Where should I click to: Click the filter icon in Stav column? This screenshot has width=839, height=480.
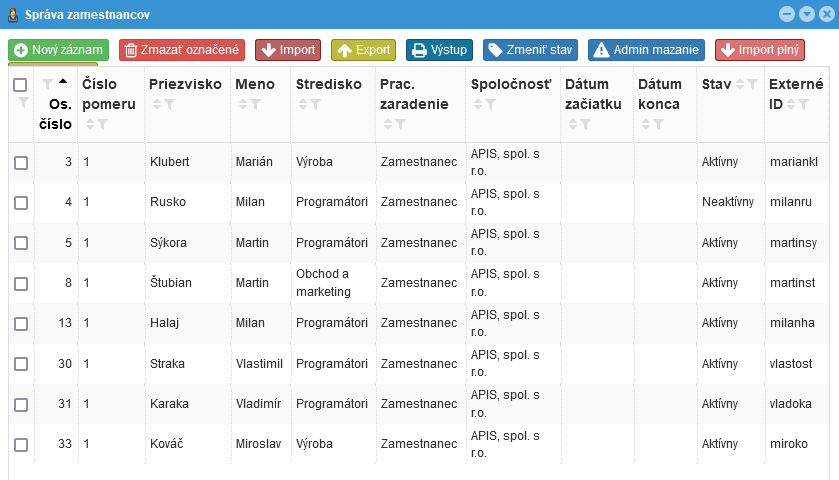point(753,85)
